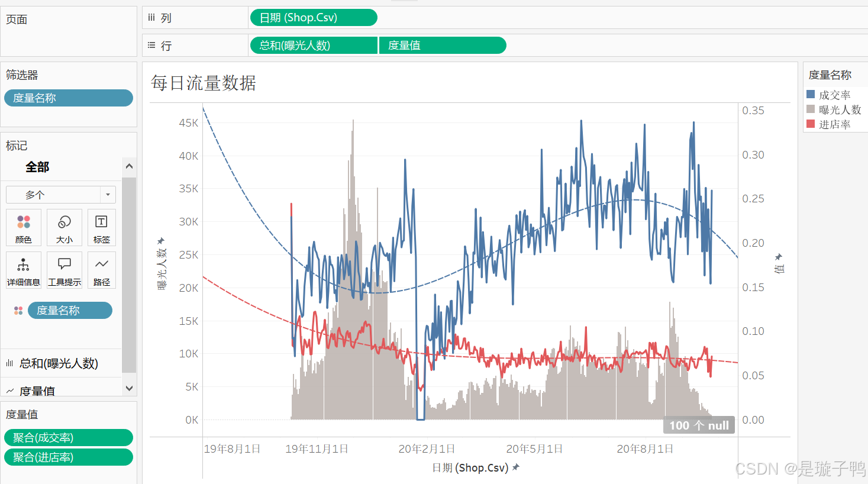The width and height of the screenshot is (868, 484).
Task: Click the marks card vertical scrollbar
Action: point(129,275)
